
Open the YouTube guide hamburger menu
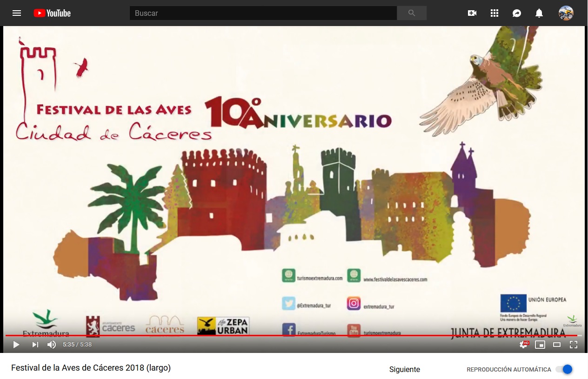click(x=17, y=13)
